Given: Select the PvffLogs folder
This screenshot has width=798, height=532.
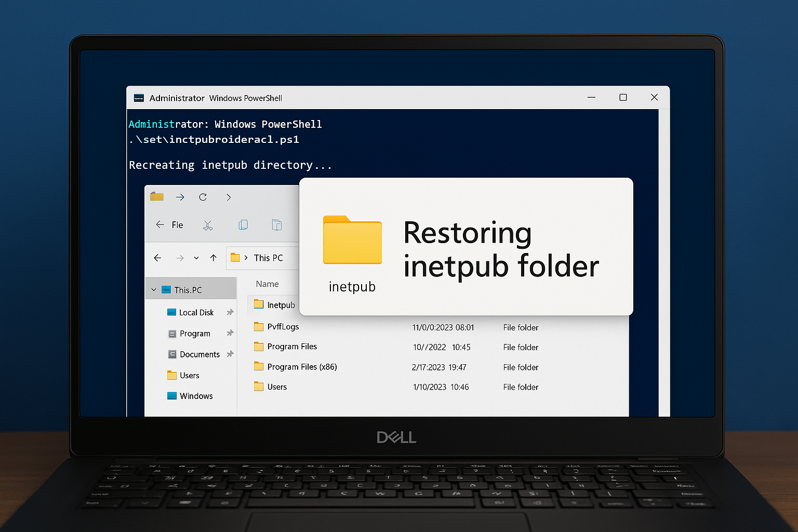Looking at the screenshot, I should [x=283, y=327].
